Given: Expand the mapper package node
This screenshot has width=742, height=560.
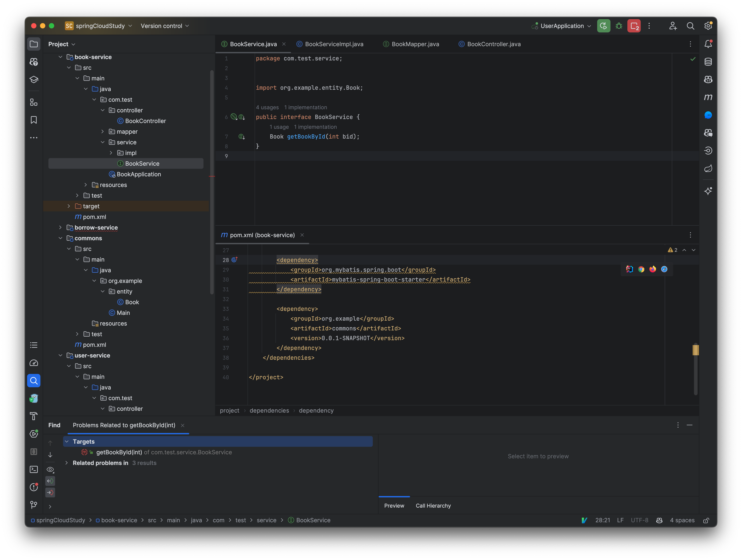Looking at the screenshot, I should [103, 131].
